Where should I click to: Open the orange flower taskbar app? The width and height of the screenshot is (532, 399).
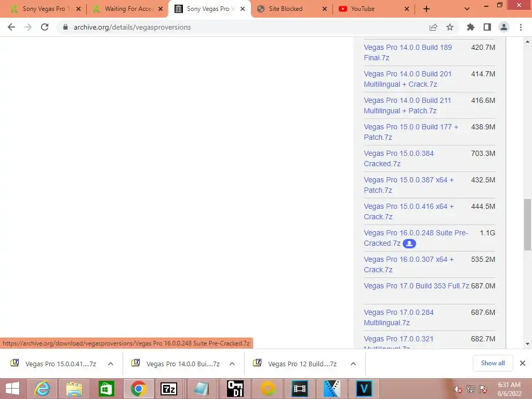268,389
